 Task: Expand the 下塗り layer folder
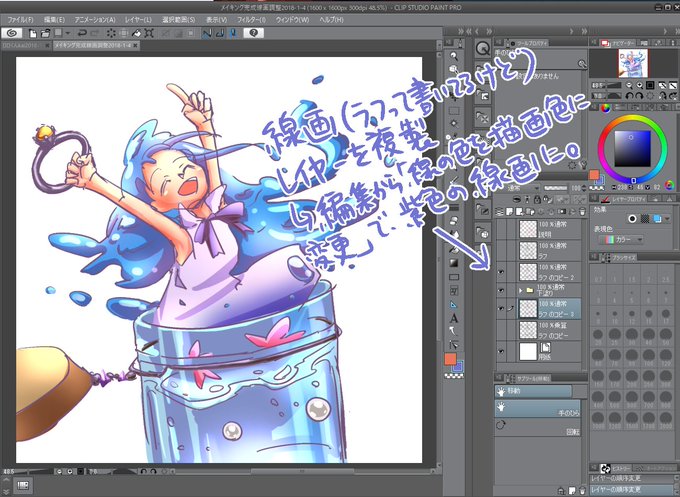pyautogui.click(x=520, y=290)
